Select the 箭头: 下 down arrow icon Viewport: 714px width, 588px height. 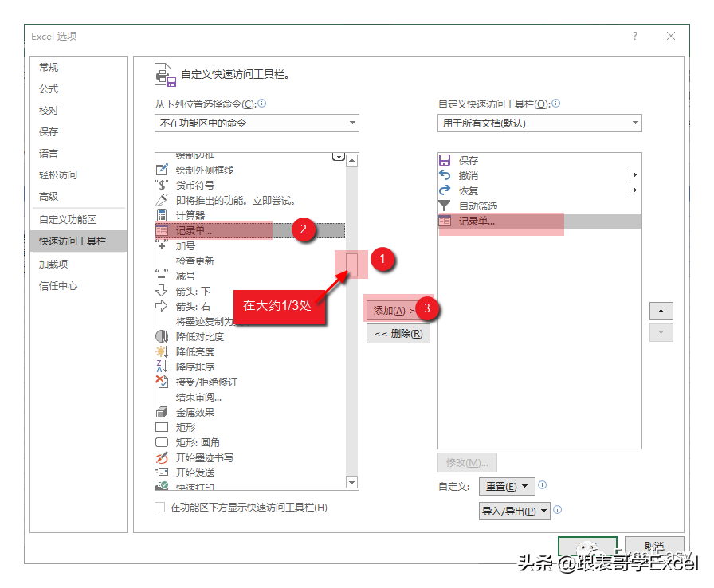click(162, 291)
